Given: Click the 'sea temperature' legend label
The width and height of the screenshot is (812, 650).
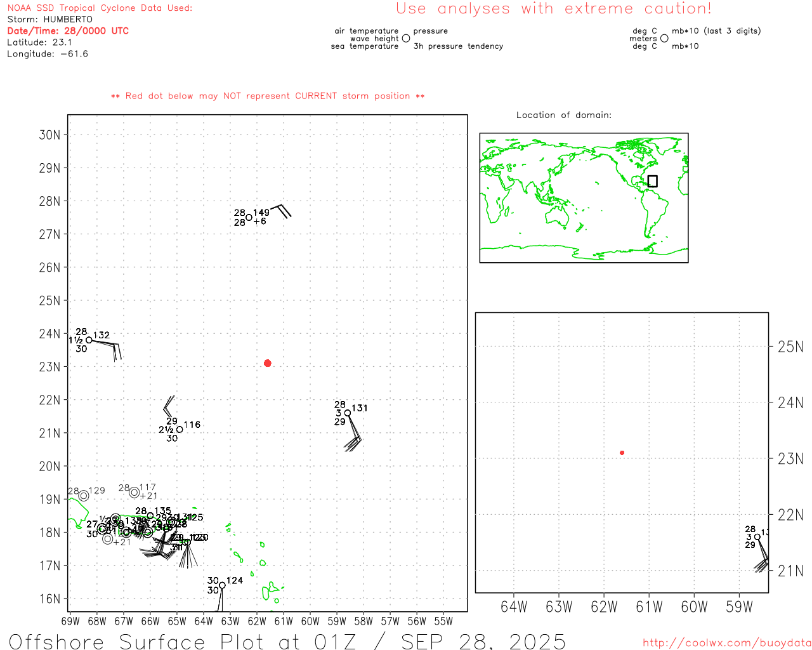Looking at the screenshot, I should coord(365,46).
